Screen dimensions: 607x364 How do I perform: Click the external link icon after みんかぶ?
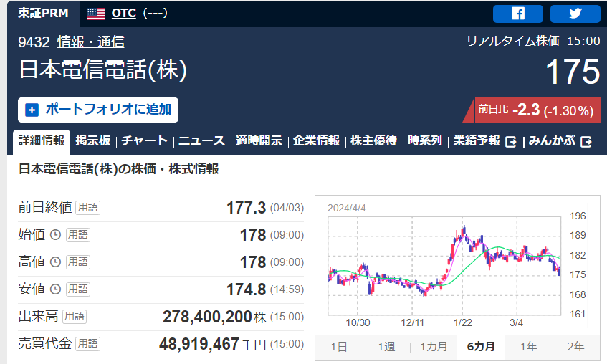[586, 142]
